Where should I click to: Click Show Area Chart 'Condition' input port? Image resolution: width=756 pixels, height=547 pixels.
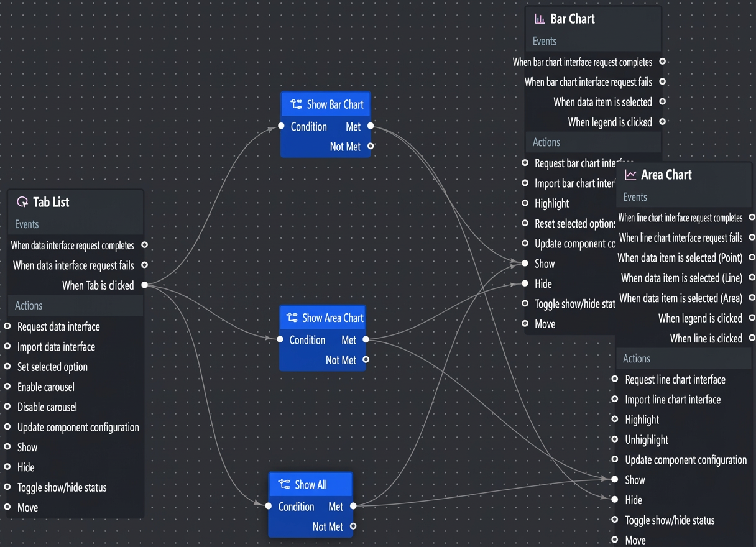pos(280,339)
